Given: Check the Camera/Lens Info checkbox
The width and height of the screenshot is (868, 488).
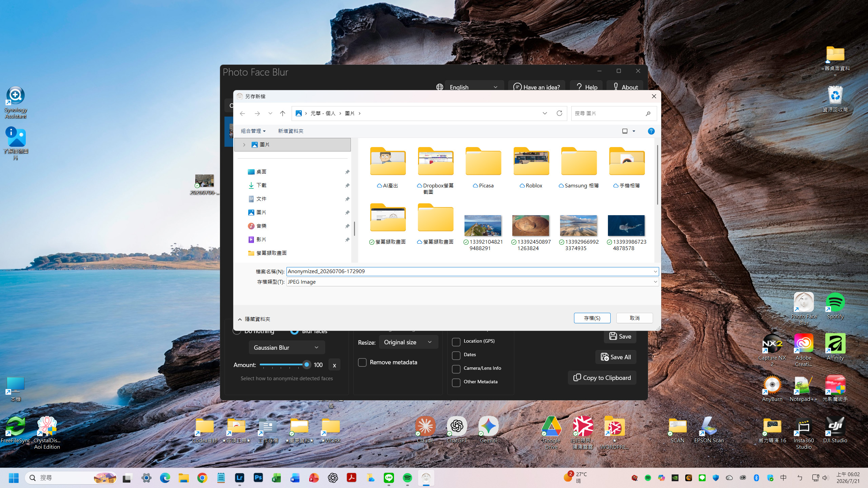Looking at the screenshot, I should (x=456, y=369).
